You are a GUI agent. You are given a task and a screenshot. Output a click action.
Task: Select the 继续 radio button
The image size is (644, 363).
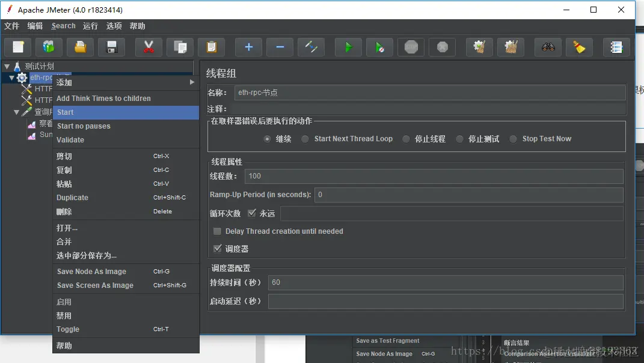[x=268, y=139]
